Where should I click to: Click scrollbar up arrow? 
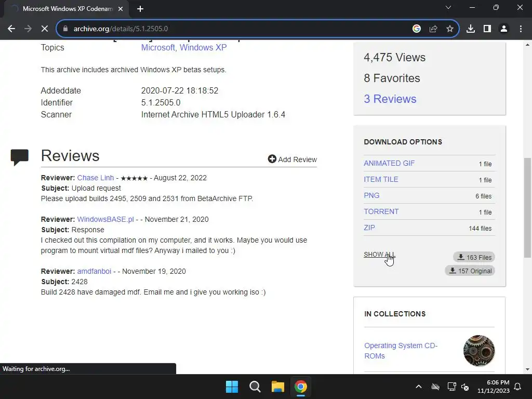pyautogui.click(x=527, y=45)
